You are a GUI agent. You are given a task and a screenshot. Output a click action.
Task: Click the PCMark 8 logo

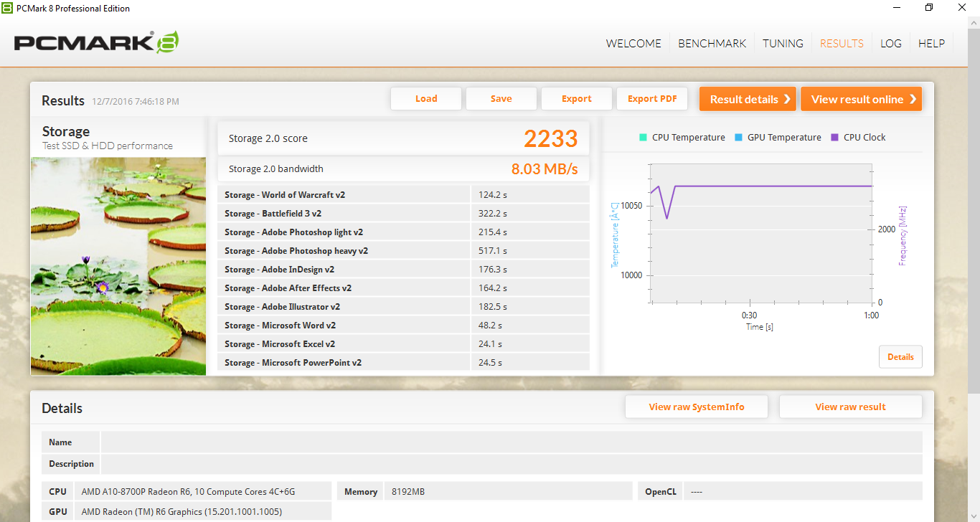(x=96, y=42)
